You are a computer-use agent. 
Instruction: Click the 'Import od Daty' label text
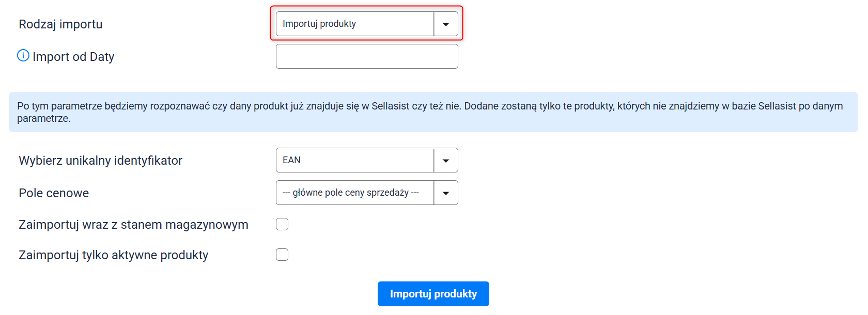click(73, 57)
